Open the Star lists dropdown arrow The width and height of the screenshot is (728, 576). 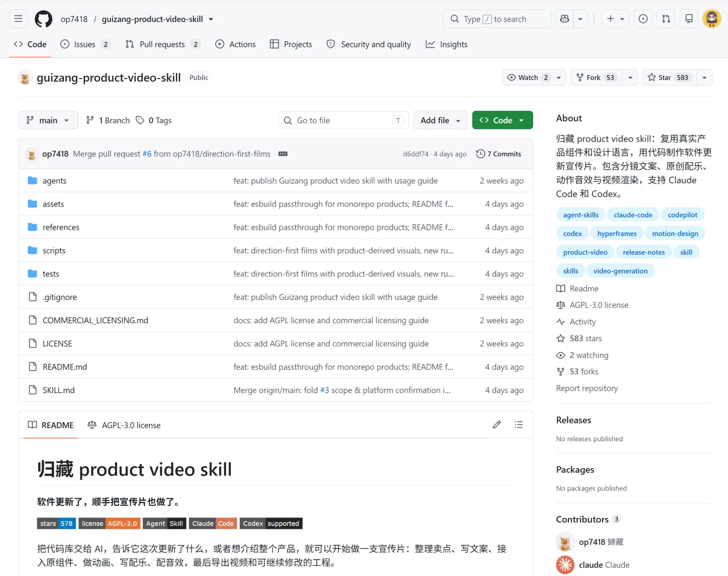(x=704, y=77)
